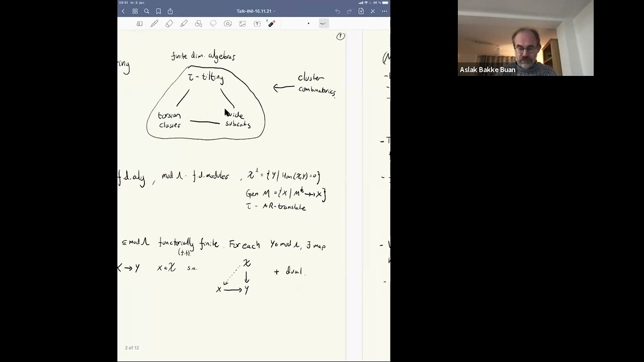Tap the 09:41 clock in status bar

pyautogui.click(x=123, y=3)
